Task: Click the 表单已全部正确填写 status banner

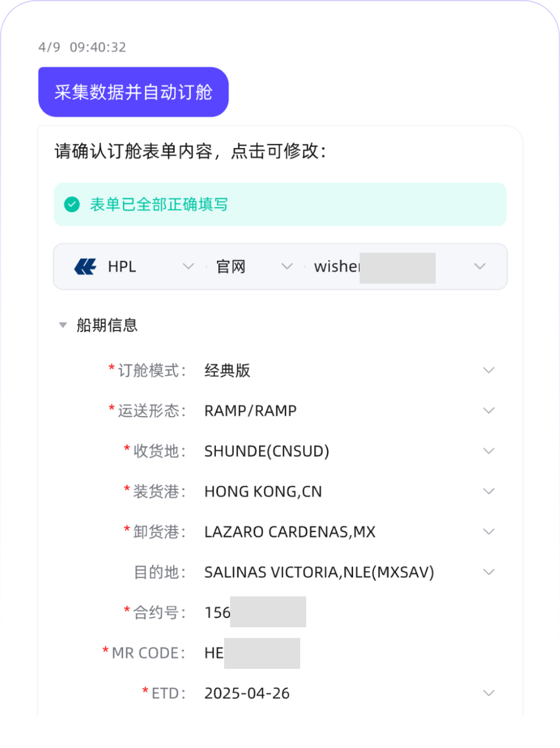Action: [x=280, y=205]
